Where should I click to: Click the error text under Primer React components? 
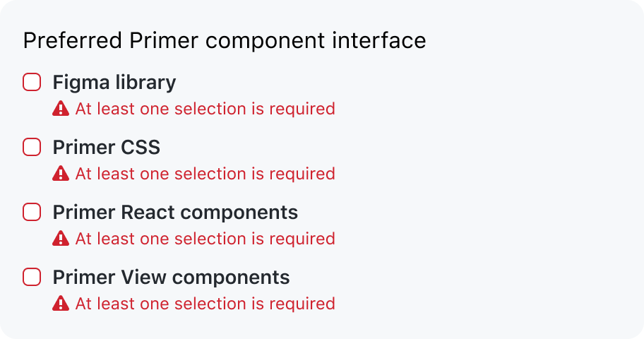tap(205, 239)
